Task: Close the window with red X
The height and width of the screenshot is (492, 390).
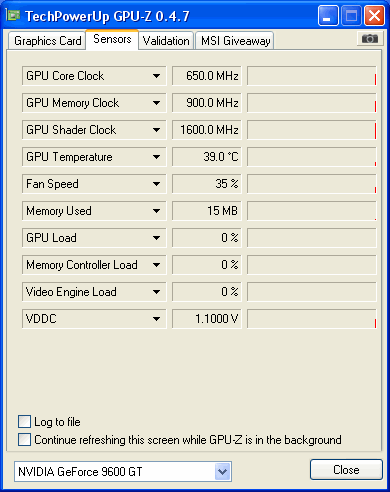Action: pyautogui.click(x=374, y=16)
